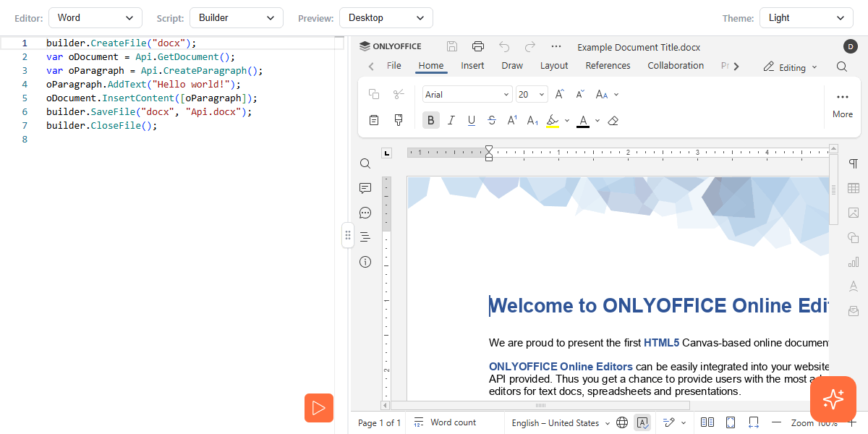This screenshot has width=868, height=434.
Task: Click the Clear style eraser icon
Action: point(613,121)
